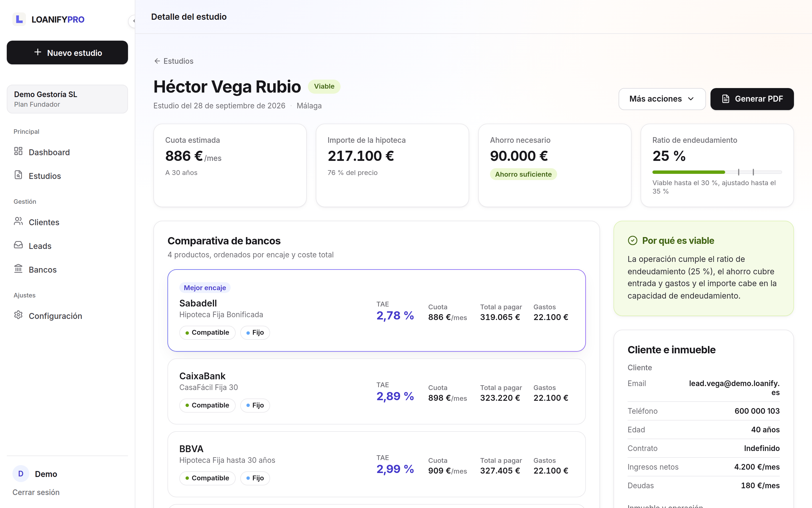The width and height of the screenshot is (812, 508).
Task: Click the Leads inbox icon
Action: [18, 245]
